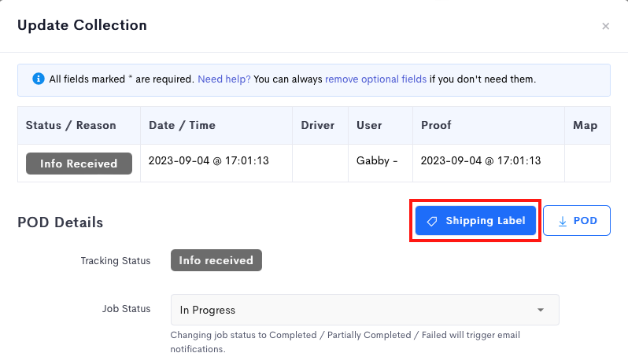Click the Info received Tracking Status badge
628x364 pixels.
pyautogui.click(x=216, y=260)
